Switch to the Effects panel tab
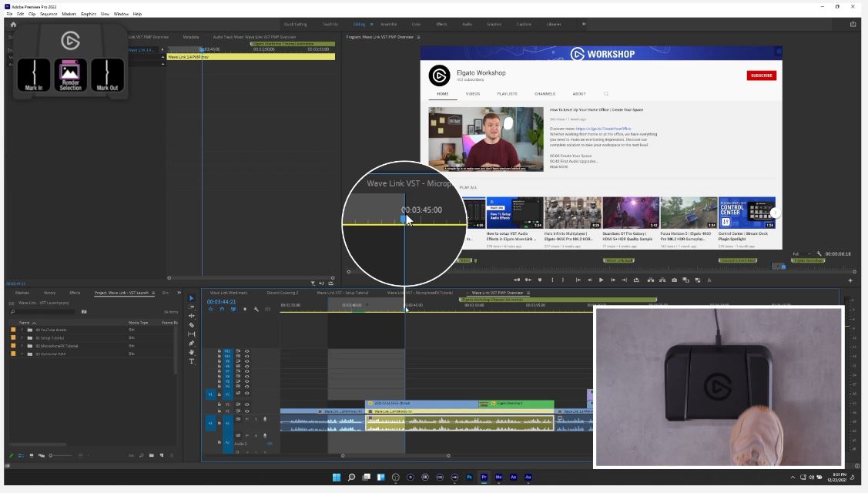 75,293
